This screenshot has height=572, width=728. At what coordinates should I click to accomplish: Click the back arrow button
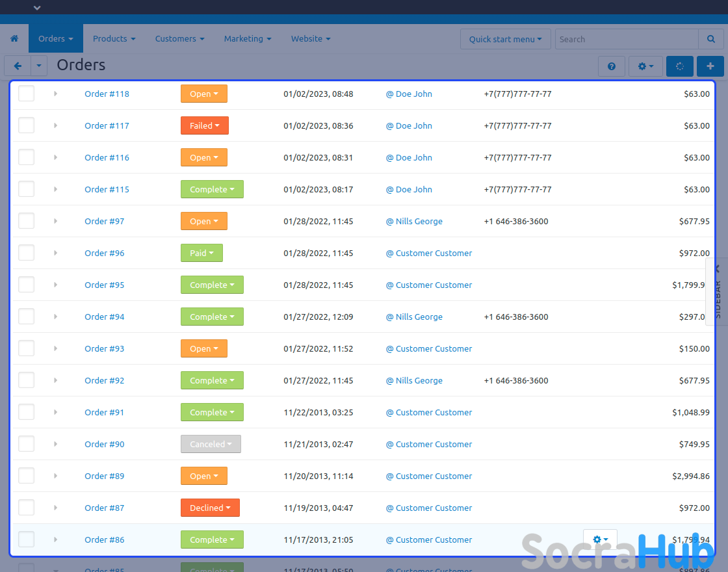pyautogui.click(x=18, y=66)
